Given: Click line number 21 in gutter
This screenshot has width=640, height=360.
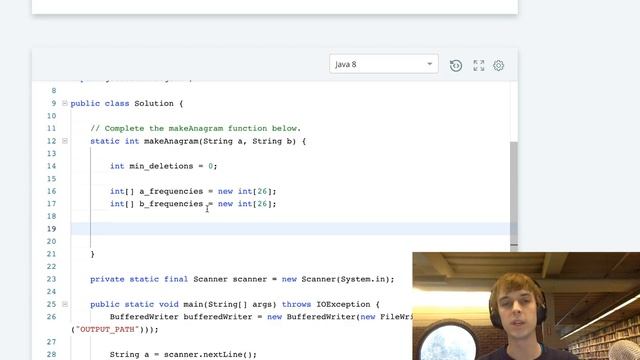Looking at the screenshot, I should (x=51, y=254).
